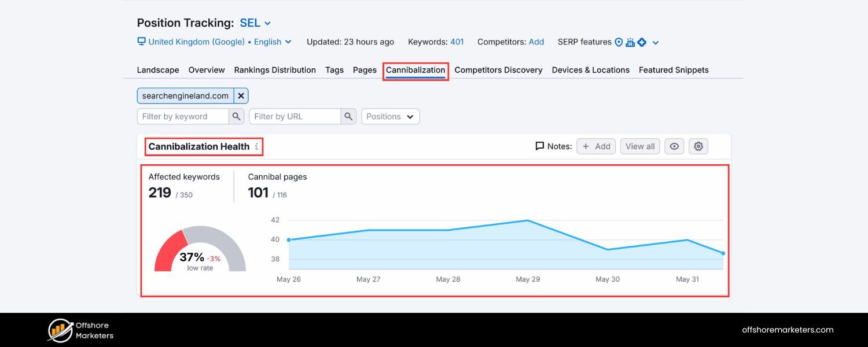This screenshot has width=868, height=347.
Task: Click the local pack SERP feature icon
Action: tap(619, 42)
